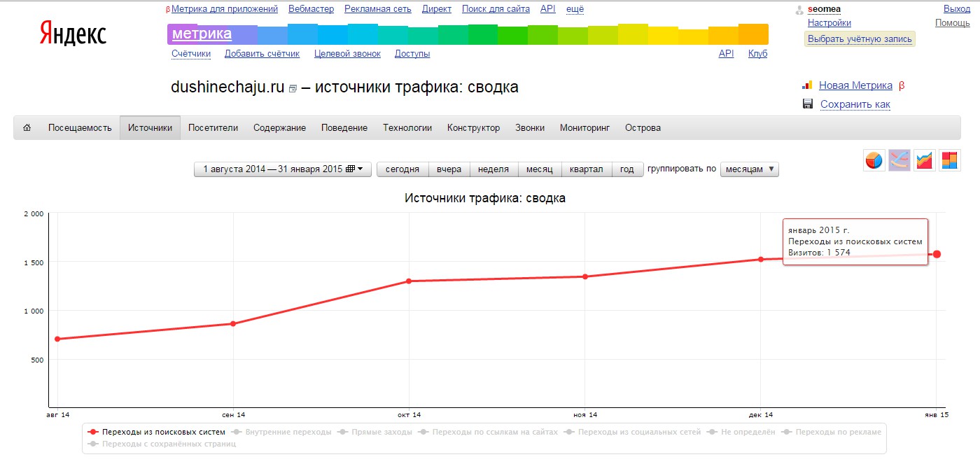The width and height of the screenshot is (980, 464).
Task: Open the Конструктор tab
Action: [x=474, y=128]
